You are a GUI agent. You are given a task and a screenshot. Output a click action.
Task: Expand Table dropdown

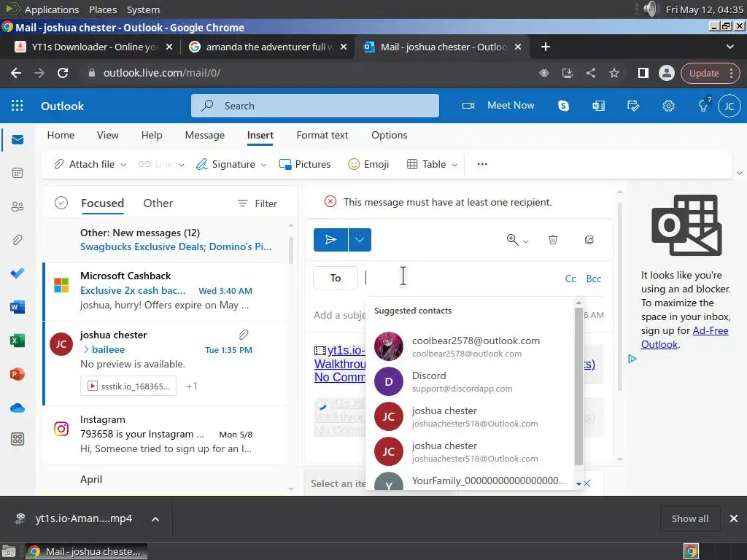454,165
